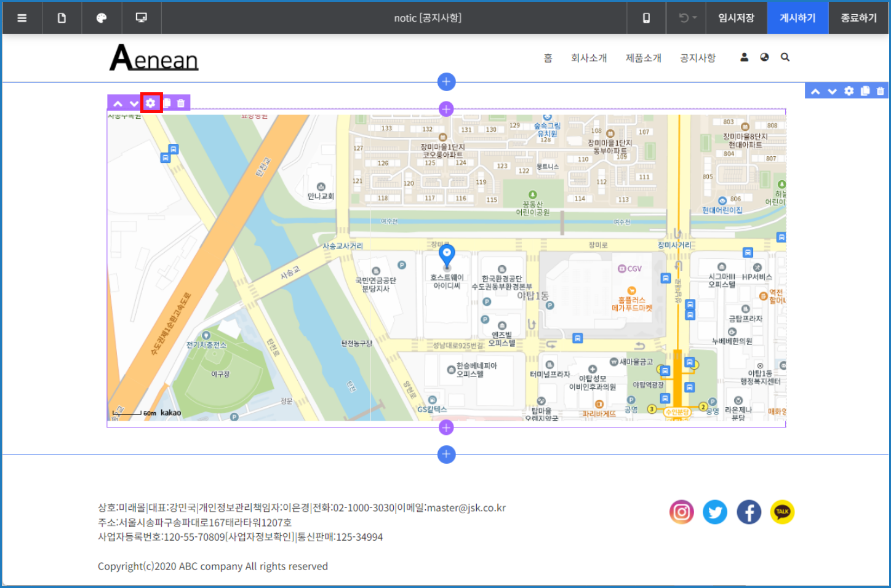Move section down using right-side chevron
891x588 pixels.
tap(833, 91)
